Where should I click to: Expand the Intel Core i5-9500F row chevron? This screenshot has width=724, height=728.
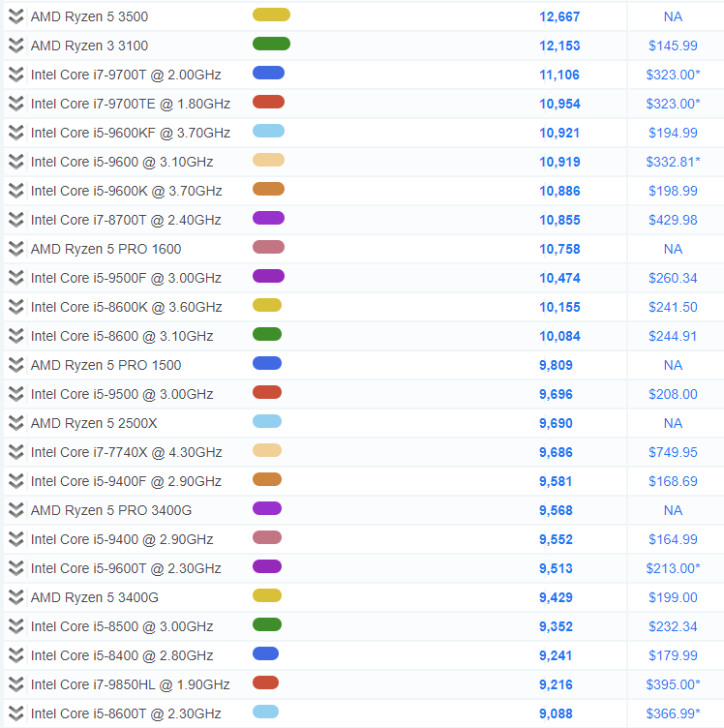15,278
